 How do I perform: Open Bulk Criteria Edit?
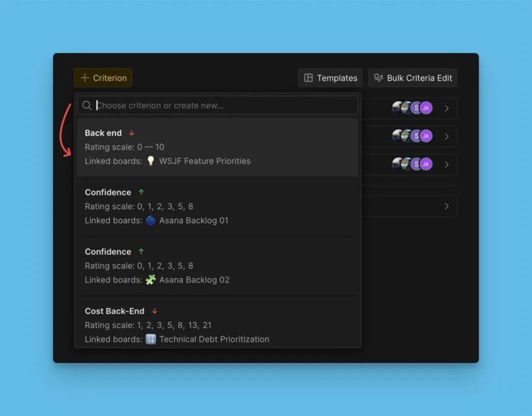coord(413,78)
